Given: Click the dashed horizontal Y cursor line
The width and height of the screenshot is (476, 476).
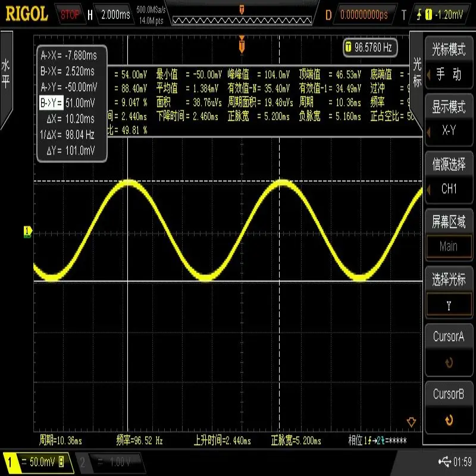Looking at the screenshot, I should click(x=228, y=181).
